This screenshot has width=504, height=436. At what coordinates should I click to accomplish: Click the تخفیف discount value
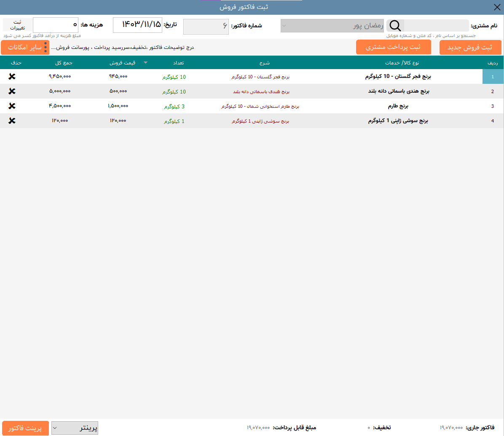click(369, 428)
